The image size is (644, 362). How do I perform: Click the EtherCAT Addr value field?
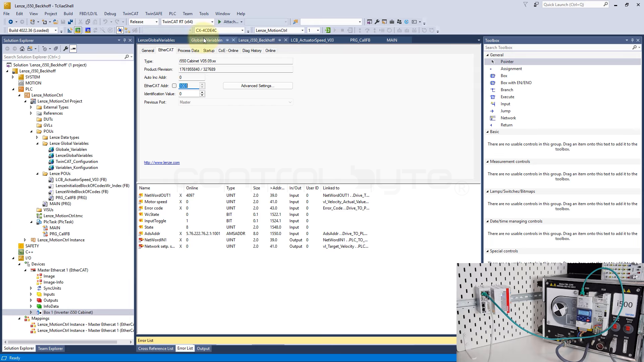189,86
